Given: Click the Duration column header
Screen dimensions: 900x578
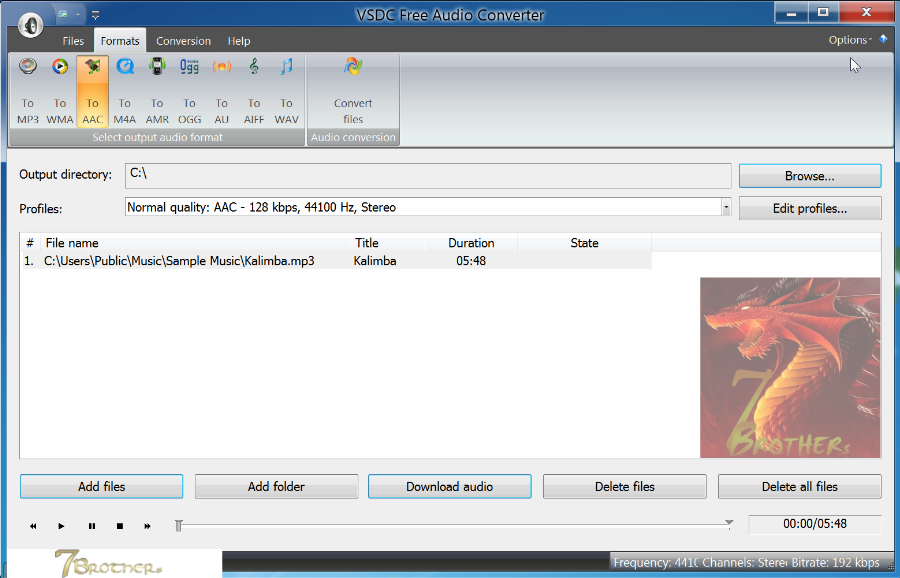Looking at the screenshot, I should [471, 243].
